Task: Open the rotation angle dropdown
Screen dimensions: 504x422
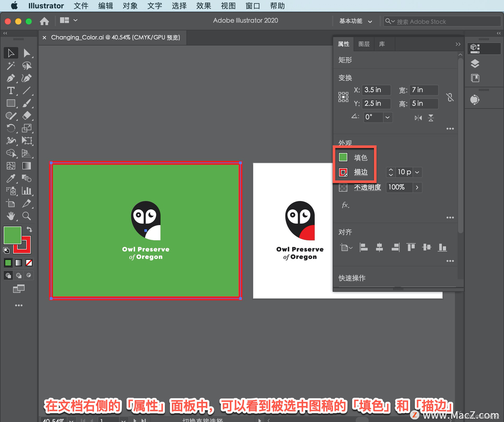Action: [387, 117]
